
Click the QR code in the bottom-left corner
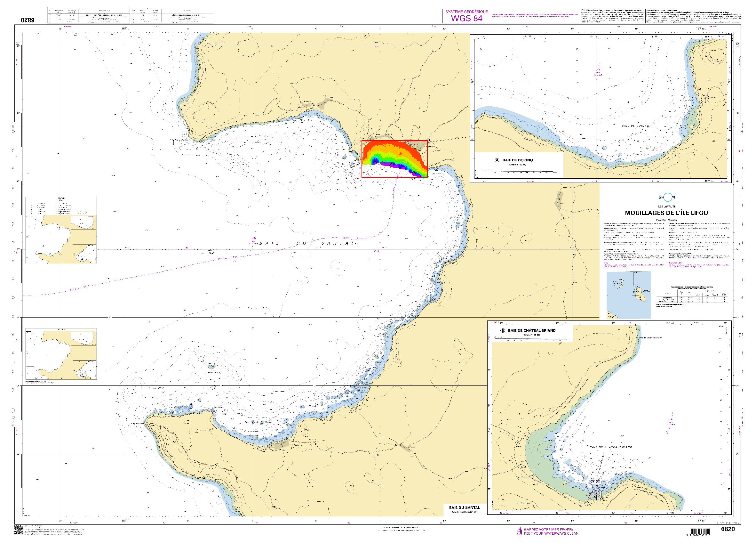coord(19,530)
